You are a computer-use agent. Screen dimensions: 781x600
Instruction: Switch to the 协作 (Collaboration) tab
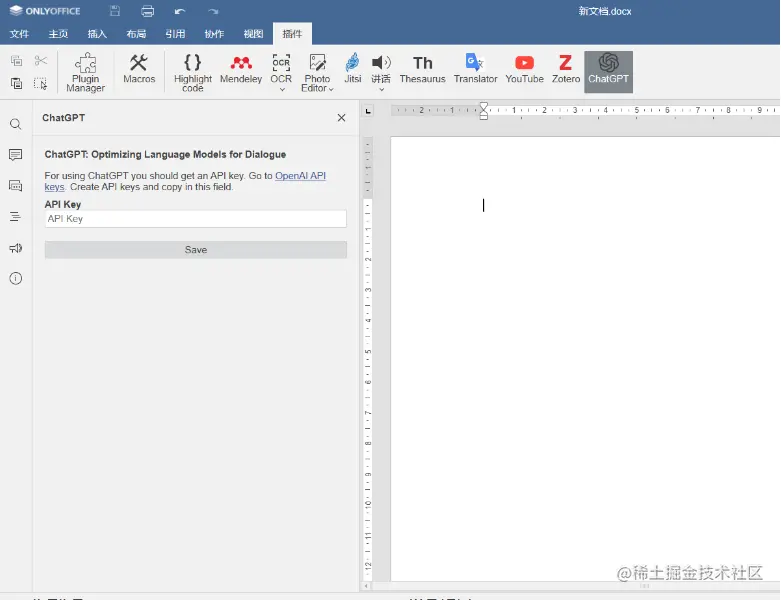tap(214, 34)
